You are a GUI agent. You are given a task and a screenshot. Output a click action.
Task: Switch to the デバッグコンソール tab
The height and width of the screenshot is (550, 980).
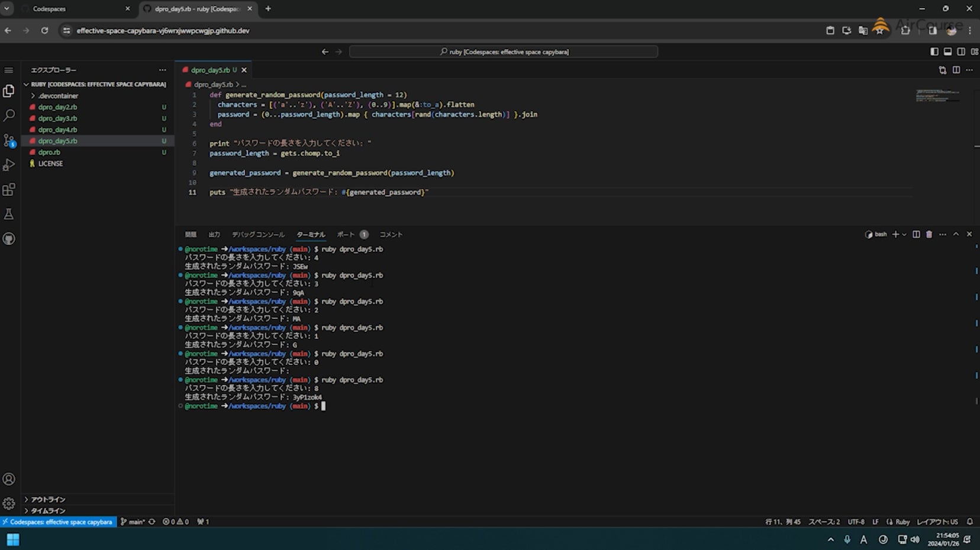[258, 235]
